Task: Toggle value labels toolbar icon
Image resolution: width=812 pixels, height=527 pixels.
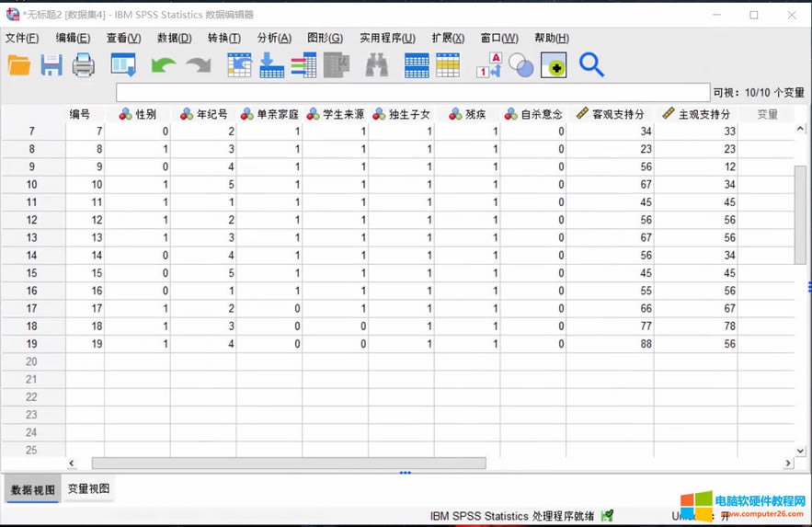Action: click(x=488, y=65)
